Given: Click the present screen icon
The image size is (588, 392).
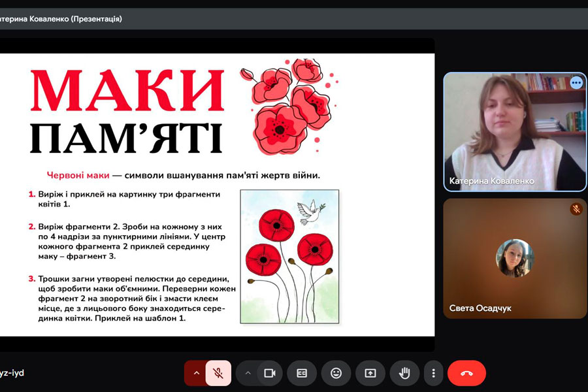Looking at the screenshot, I should tap(370, 373).
